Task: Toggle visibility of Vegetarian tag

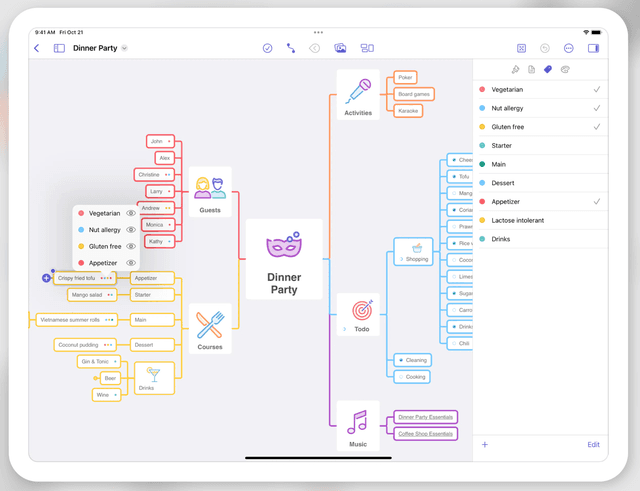Action: [131, 213]
